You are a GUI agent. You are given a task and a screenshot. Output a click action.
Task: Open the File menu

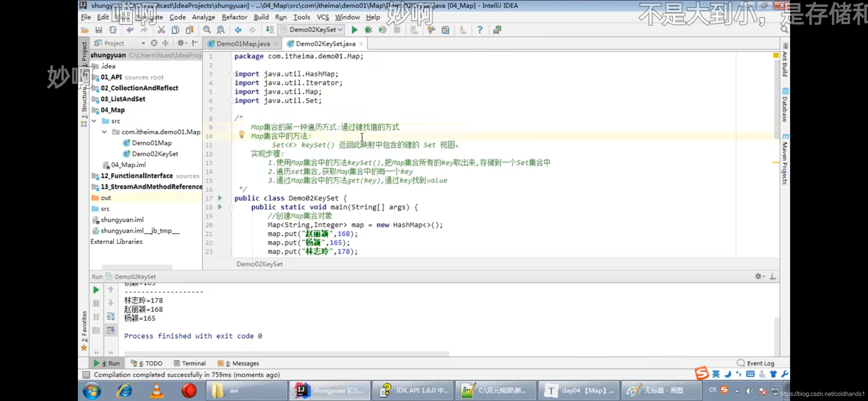coord(86,17)
